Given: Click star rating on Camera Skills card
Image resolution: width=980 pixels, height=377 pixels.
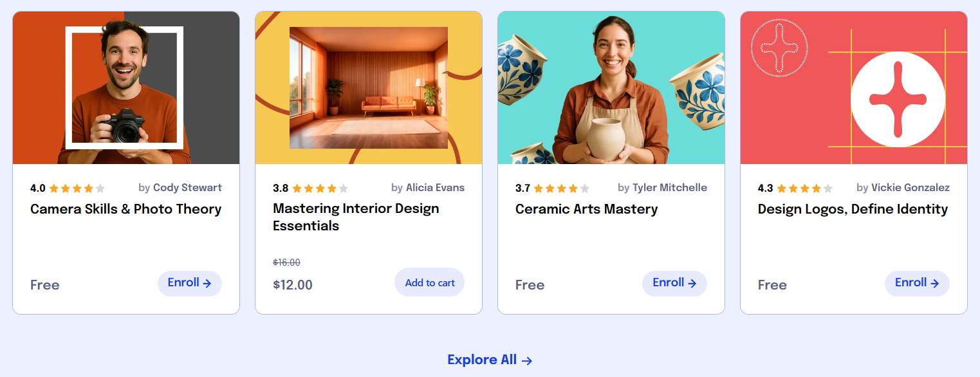Looking at the screenshot, I should tap(77, 188).
